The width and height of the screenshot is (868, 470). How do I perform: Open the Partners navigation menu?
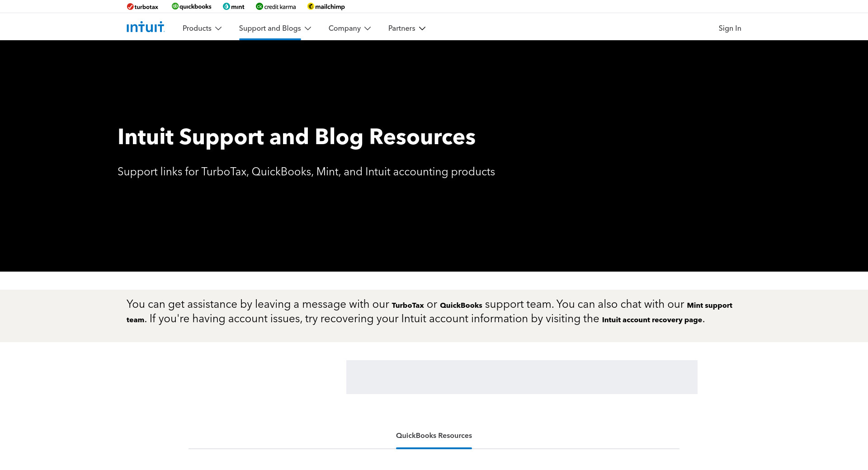(401, 28)
